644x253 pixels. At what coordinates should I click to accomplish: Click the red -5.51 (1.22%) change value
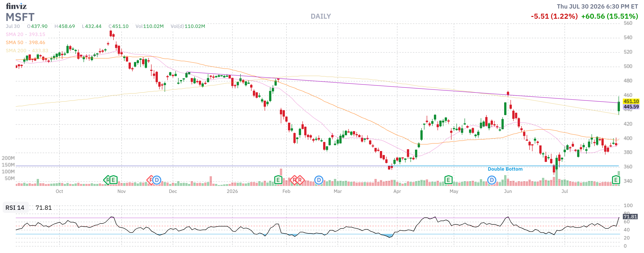[554, 16]
